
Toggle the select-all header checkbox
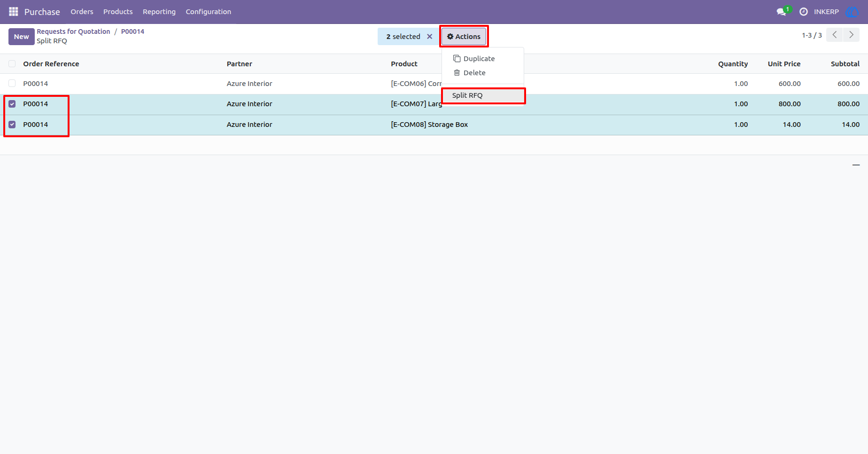12,64
